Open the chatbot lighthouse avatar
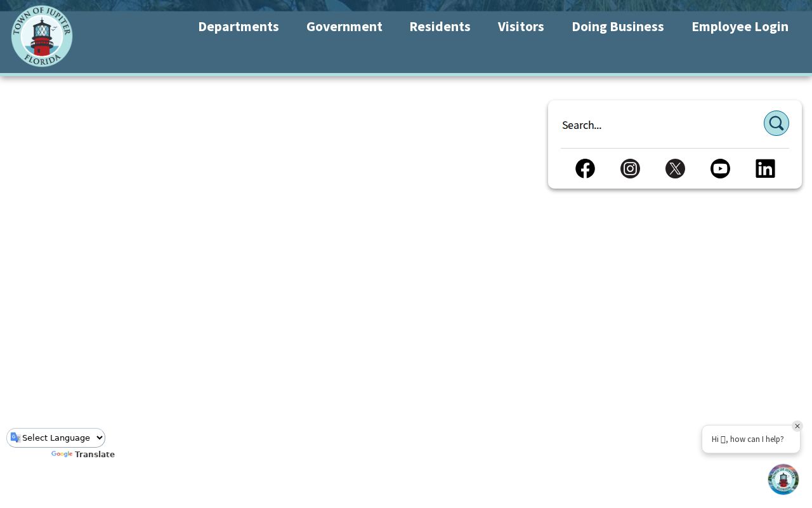 tap(783, 479)
